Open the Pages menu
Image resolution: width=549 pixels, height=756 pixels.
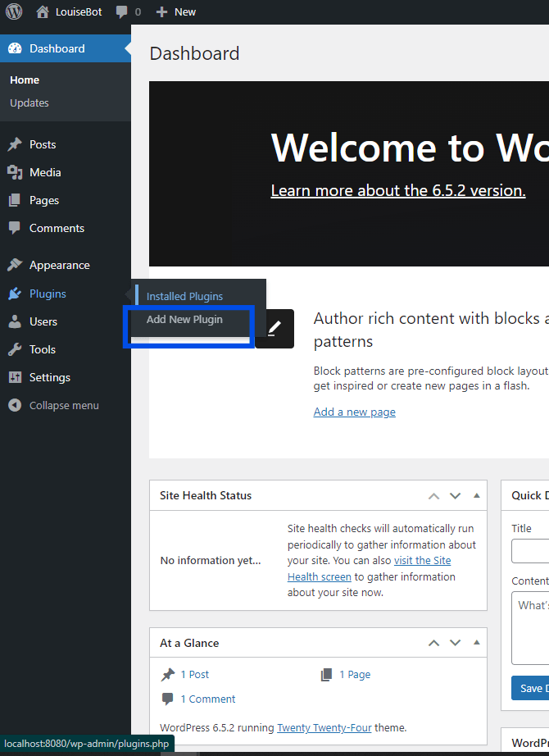(65, 200)
